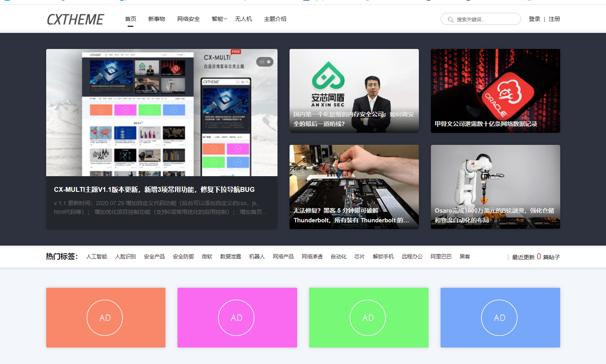Select the 网络渗透 tag
Image resolution: width=606 pixels, height=364 pixels.
point(312,256)
